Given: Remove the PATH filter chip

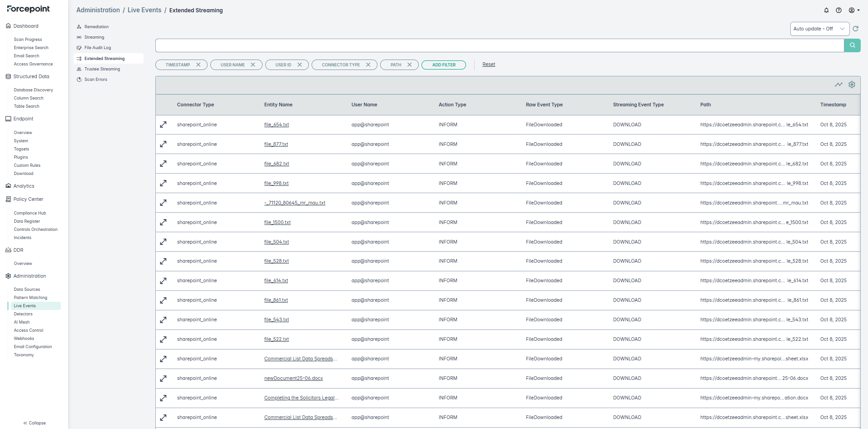Looking at the screenshot, I should point(410,65).
